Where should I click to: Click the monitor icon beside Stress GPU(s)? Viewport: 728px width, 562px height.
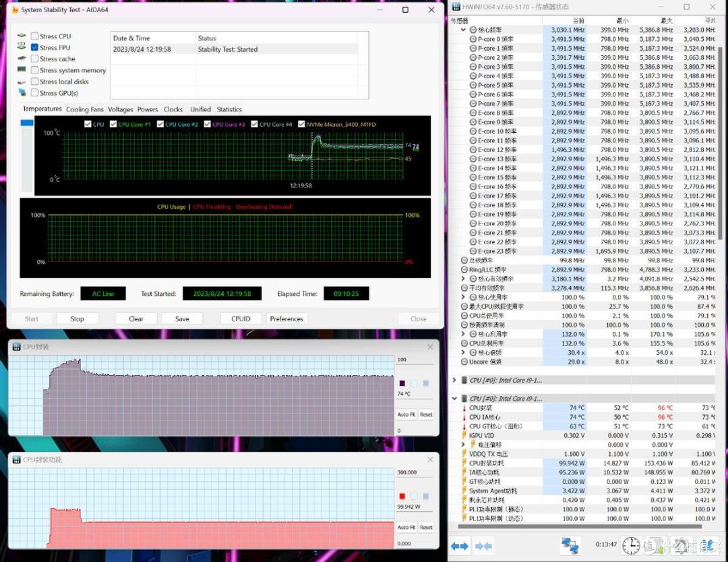(x=22, y=93)
